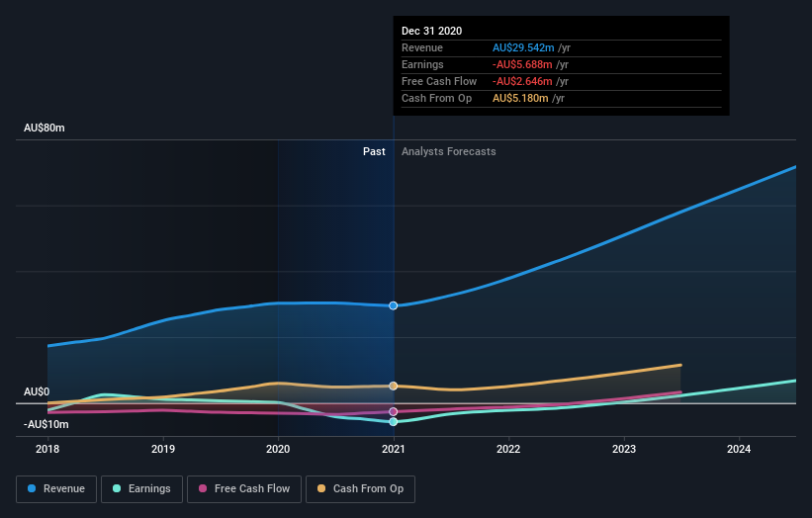Click the AU$29.542m revenue value
The width and height of the screenshot is (812, 518).
pyautogui.click(x=523, y=47)
